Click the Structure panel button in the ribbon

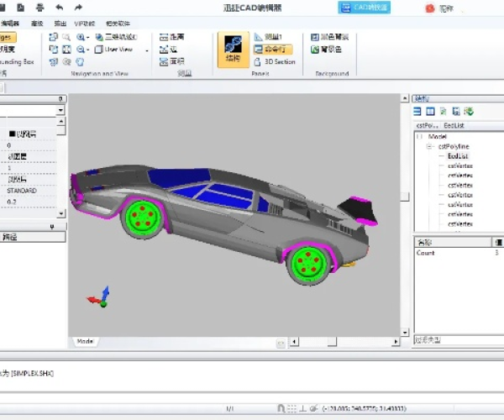point(230,50)
